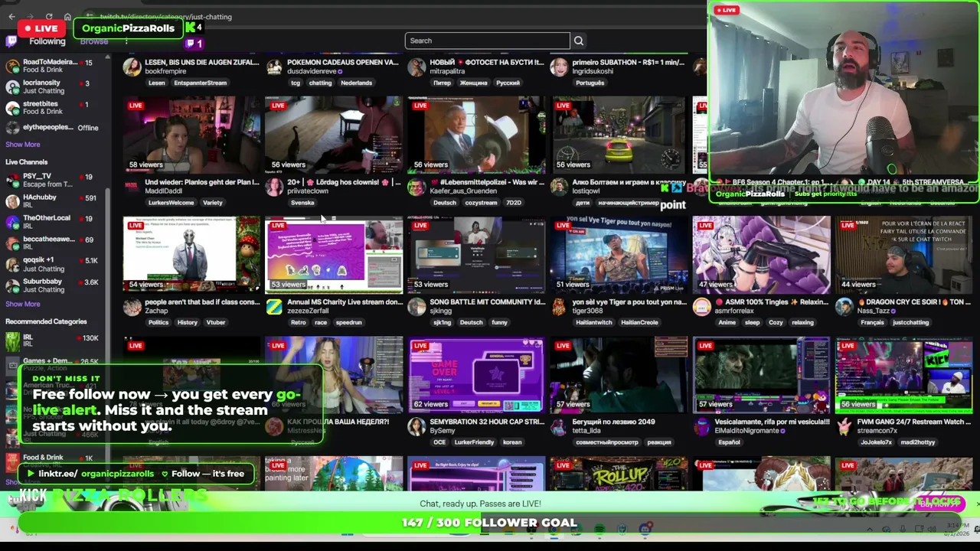Expand Show More under Live Channels

pos(23,304)
